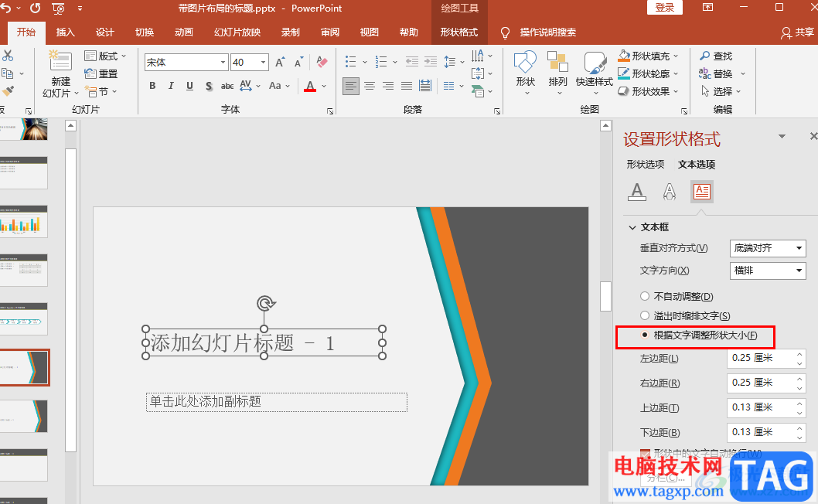The height and width of the screenshot is (504, 818).
Task: Select Text Fill and Outline A icon
Action: click(x=636, y=192)
